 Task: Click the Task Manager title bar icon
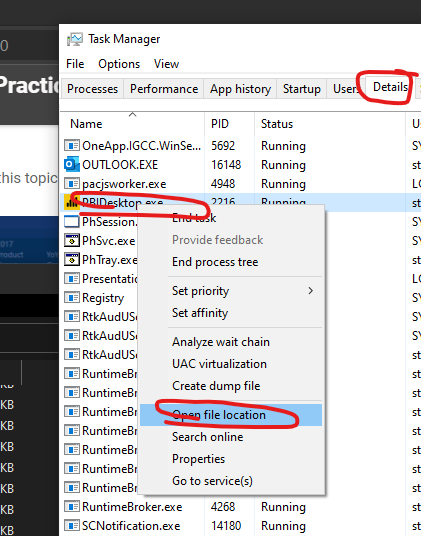pos(74,39)
